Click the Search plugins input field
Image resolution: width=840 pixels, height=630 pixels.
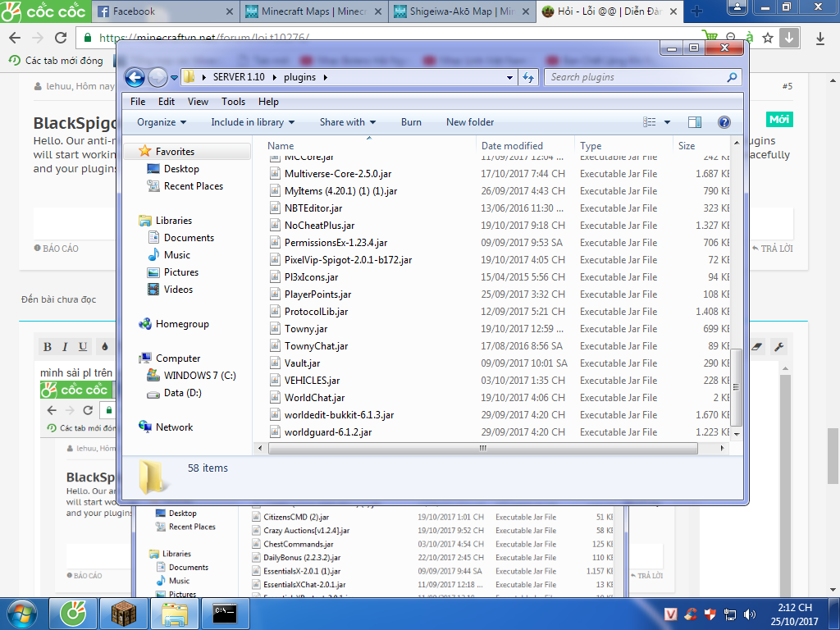(636, 77)
